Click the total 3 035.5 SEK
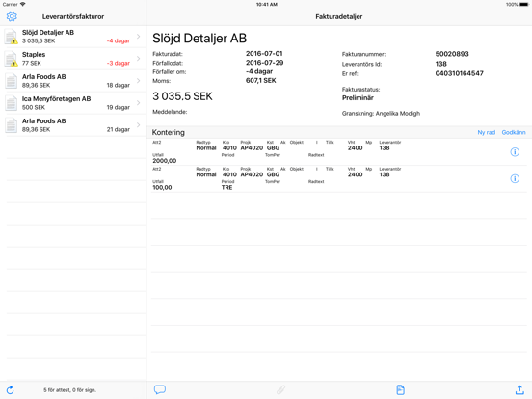This screenshot has height=399, width=532. (182, 96)
